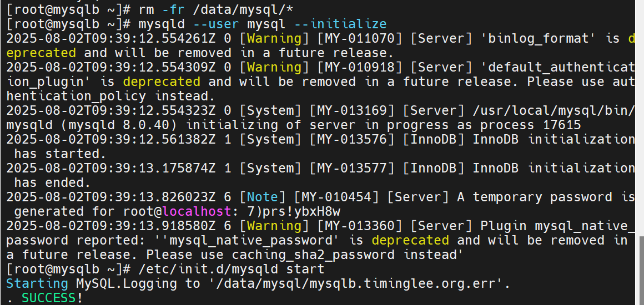This screenshot has height=305, width=644.
Task: Click the '--user' option in the mysqld command
Action: point(216,24)
